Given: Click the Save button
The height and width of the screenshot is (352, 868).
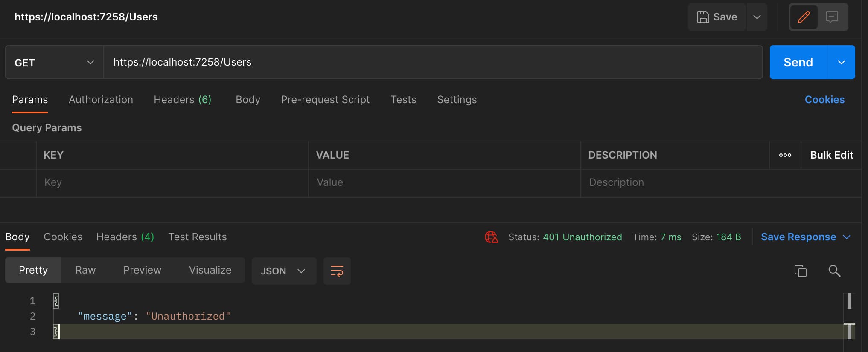Looking at the screenshot, I should pos(717,17).
